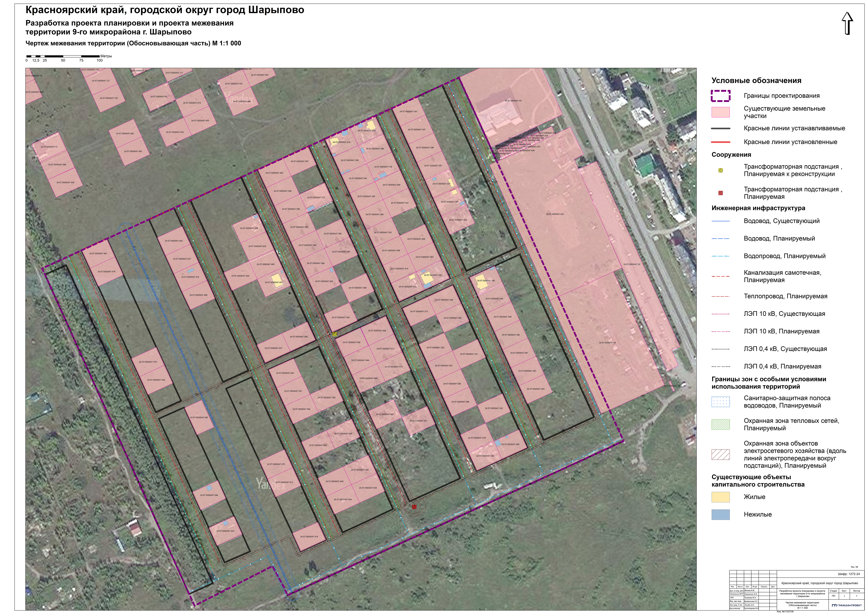Click the red transformer station marker on the map

point(414,507)
